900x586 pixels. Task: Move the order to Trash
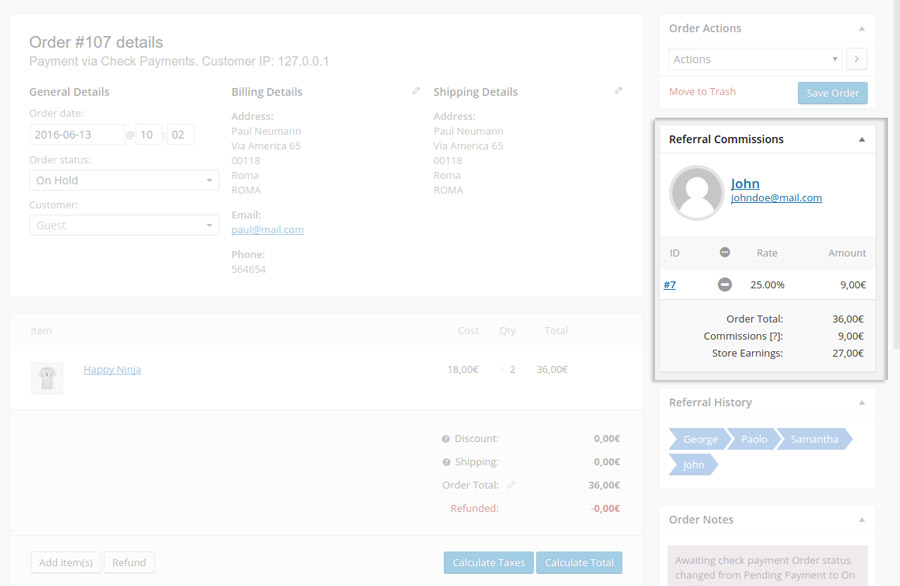tap(700, 92)
